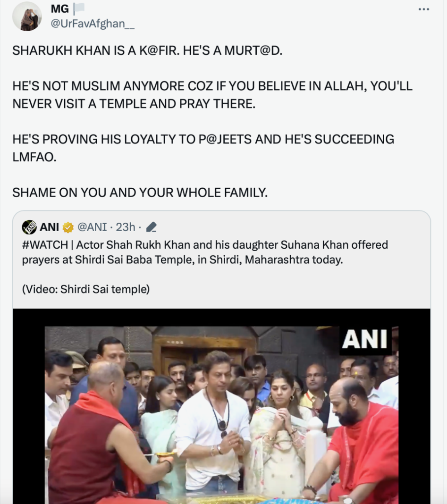Click the ANI watermark on the video
Screen dimensions: 447x504
(x=365, y=340)
